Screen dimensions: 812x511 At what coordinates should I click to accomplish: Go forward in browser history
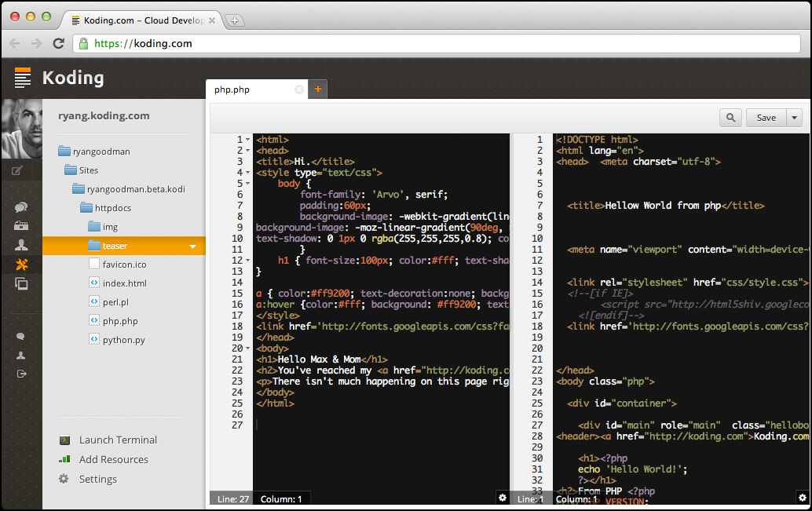click(x=36, y=43)
